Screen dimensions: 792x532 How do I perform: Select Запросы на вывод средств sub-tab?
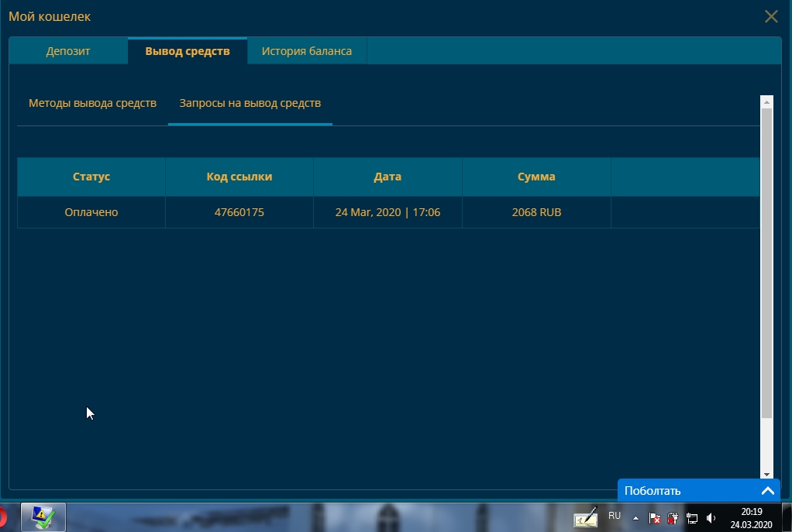pyautogui.click(x=250, y=102)
